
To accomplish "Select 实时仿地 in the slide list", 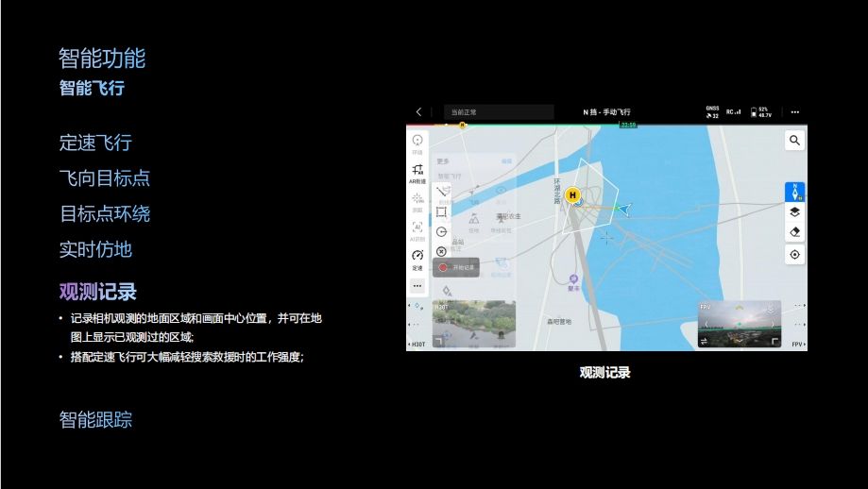I will pos(95,249).
